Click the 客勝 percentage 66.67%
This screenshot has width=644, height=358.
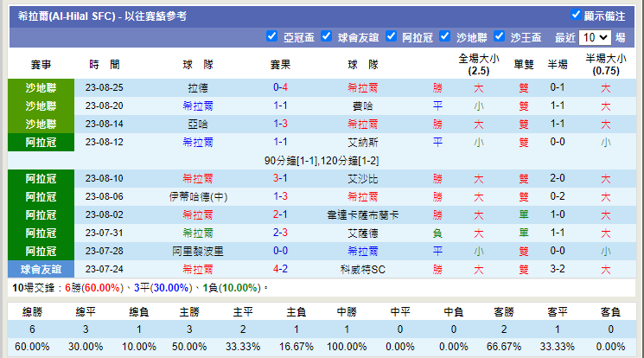[x=504, y=347]
